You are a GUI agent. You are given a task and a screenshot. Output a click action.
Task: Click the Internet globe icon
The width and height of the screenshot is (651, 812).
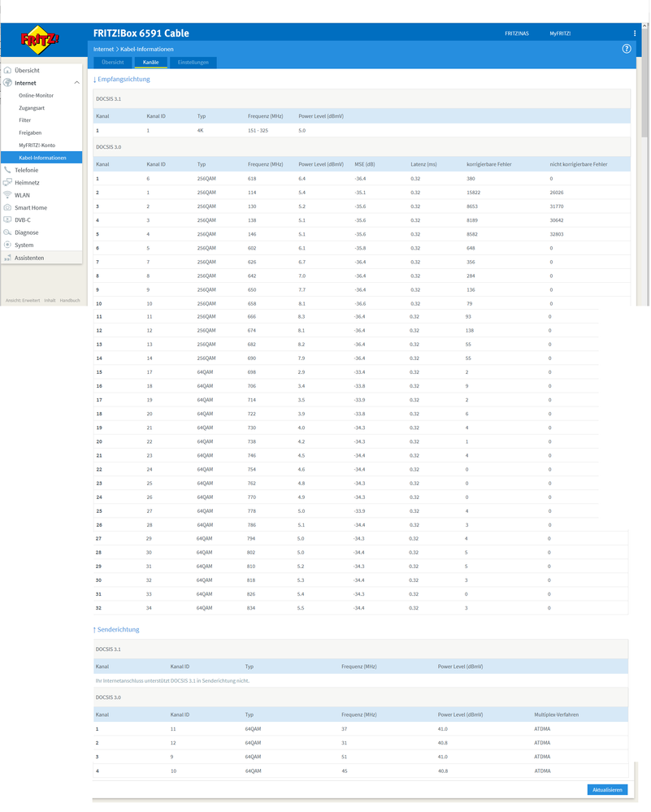[x=8, y=83]
